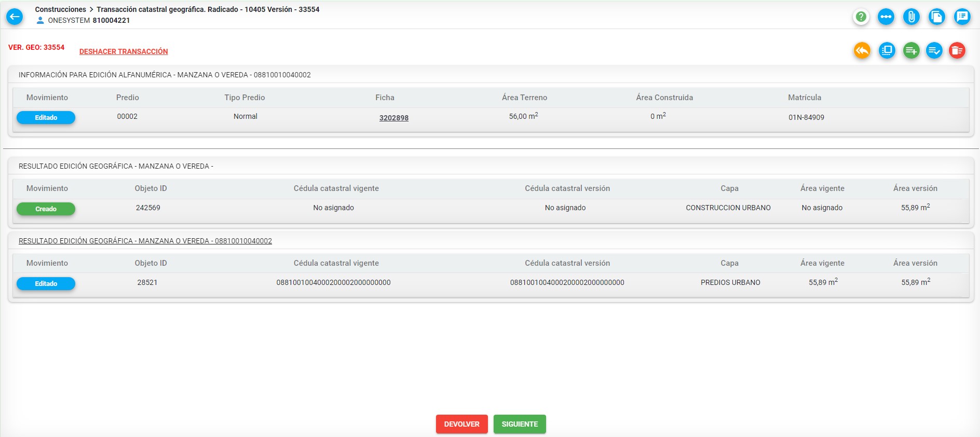
Task: Click the VER. GEO: 33554 label
Action: point(36,47)
